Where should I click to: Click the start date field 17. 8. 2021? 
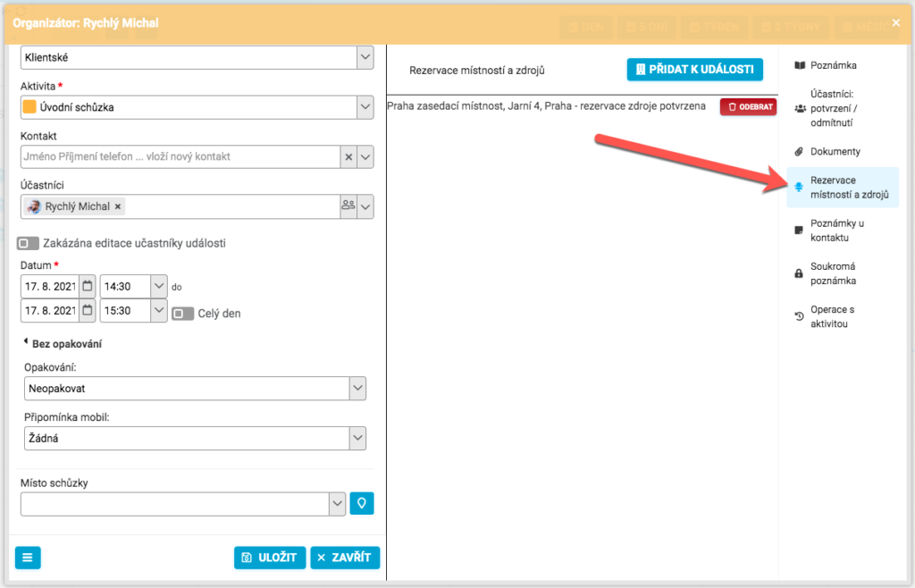point(50,287)
